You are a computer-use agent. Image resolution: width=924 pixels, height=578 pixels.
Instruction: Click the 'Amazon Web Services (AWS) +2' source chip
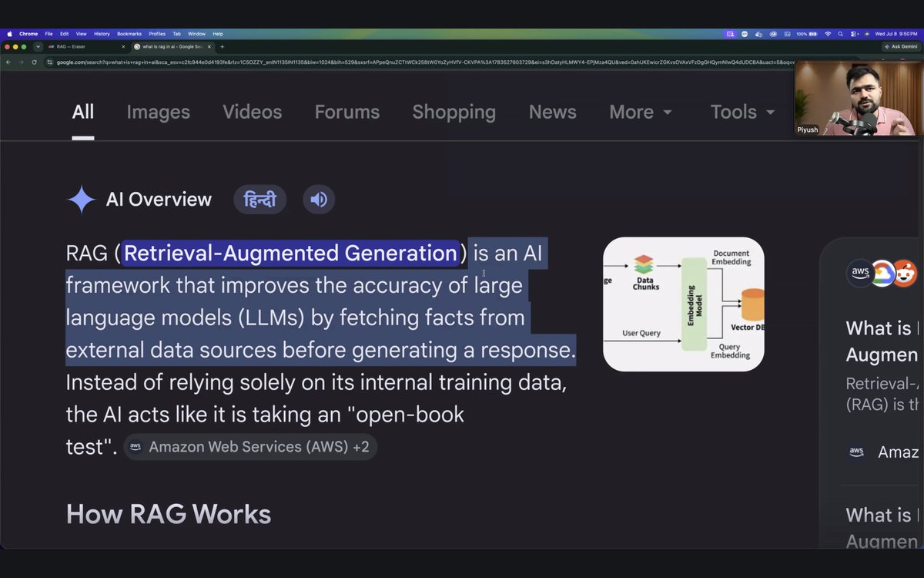click(250, 447)
